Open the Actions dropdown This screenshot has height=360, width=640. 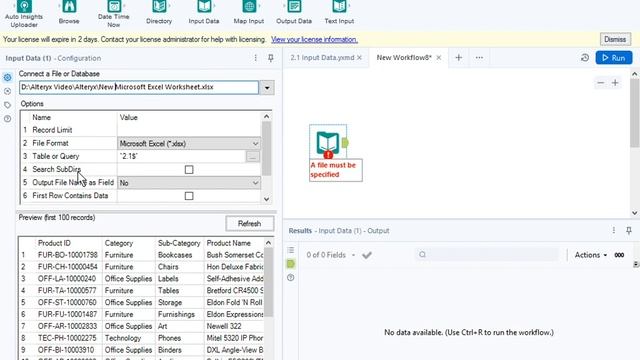pos(591,255)
